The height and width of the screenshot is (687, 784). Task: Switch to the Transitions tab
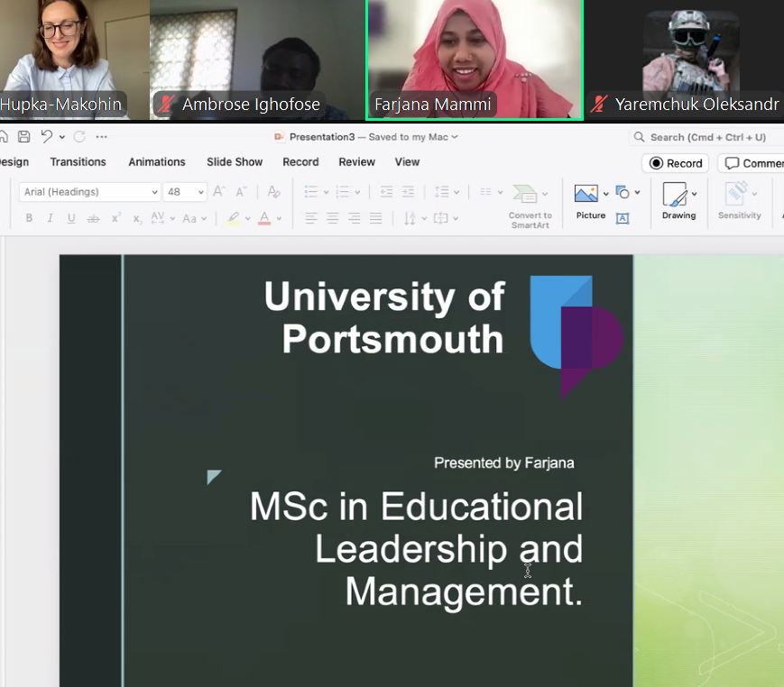(x=78, y=162)
